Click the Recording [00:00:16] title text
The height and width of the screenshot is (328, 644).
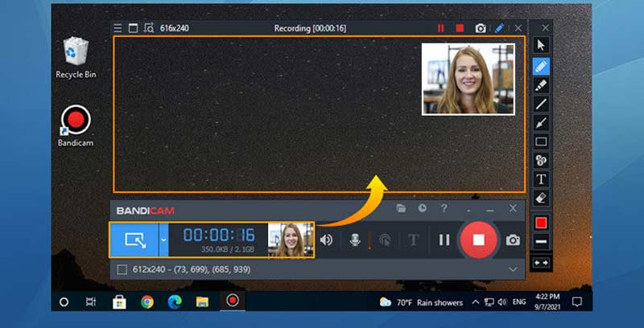310,28
